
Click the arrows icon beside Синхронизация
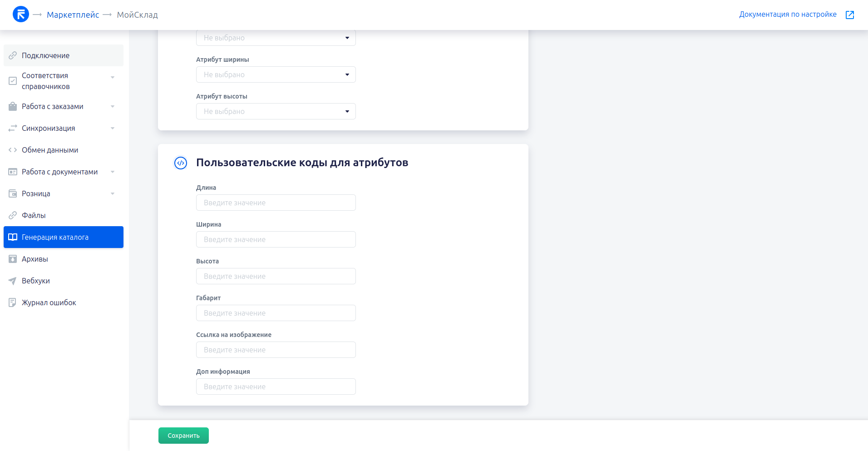pos(13,128)
